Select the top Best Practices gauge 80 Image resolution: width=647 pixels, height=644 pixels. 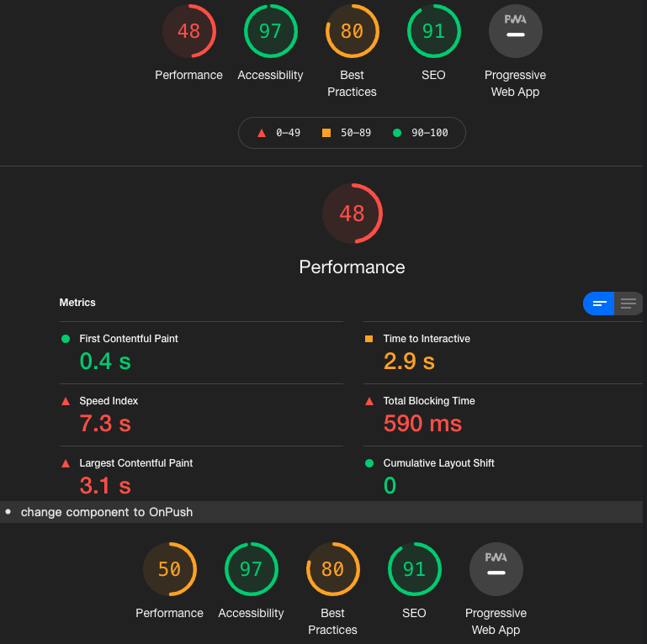(352, 31)
